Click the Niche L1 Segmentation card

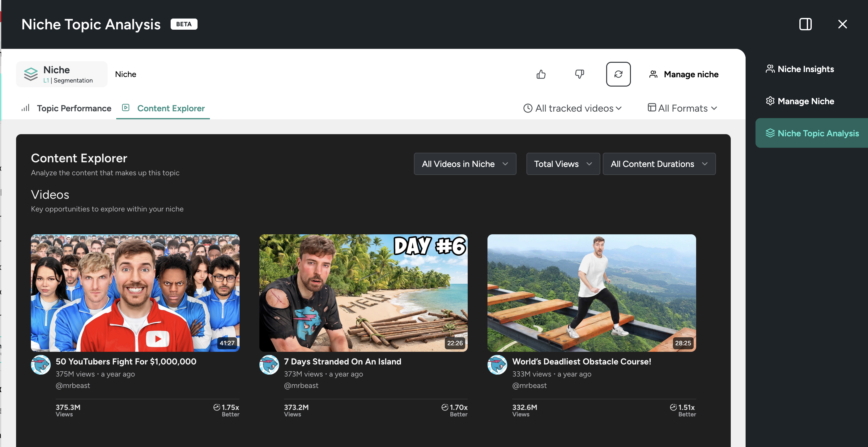coord(62,74)
